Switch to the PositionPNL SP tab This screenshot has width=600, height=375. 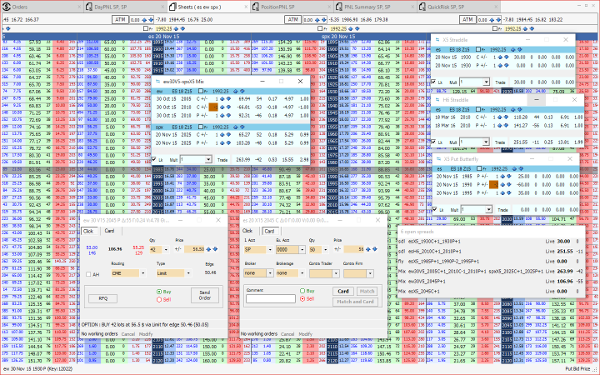[292, 7]
